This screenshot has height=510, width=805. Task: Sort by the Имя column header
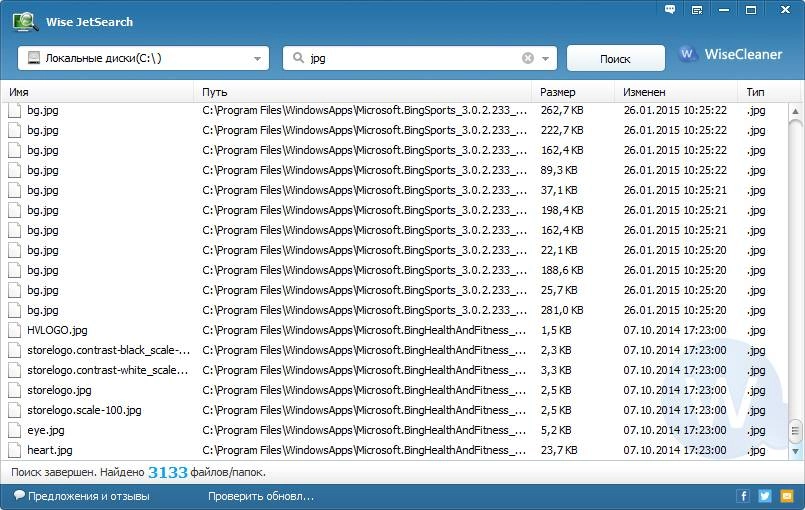pos(98,92)
